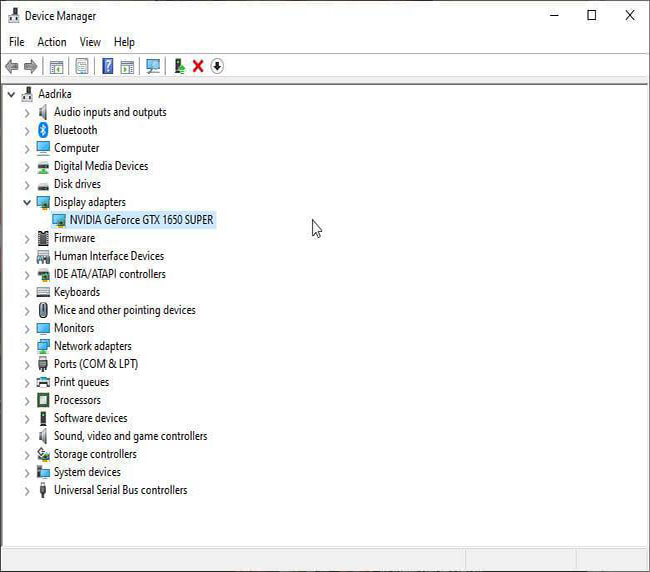Expand the Network adapters category

27,346
